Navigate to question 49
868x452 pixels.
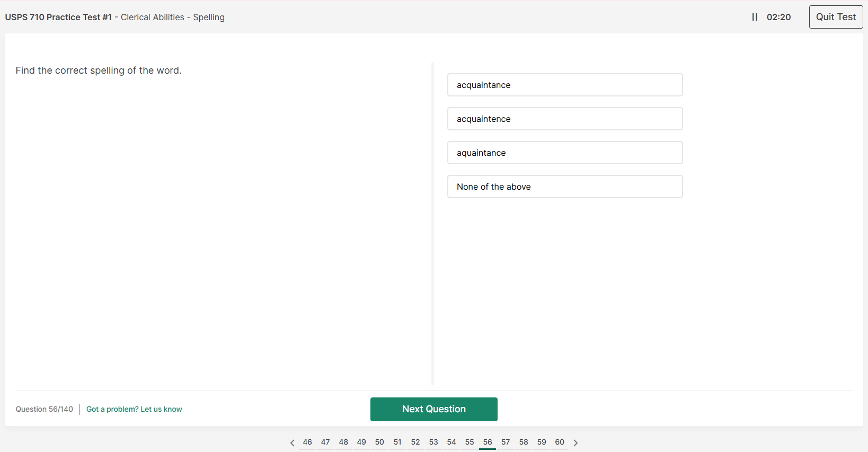coord(361,442)
